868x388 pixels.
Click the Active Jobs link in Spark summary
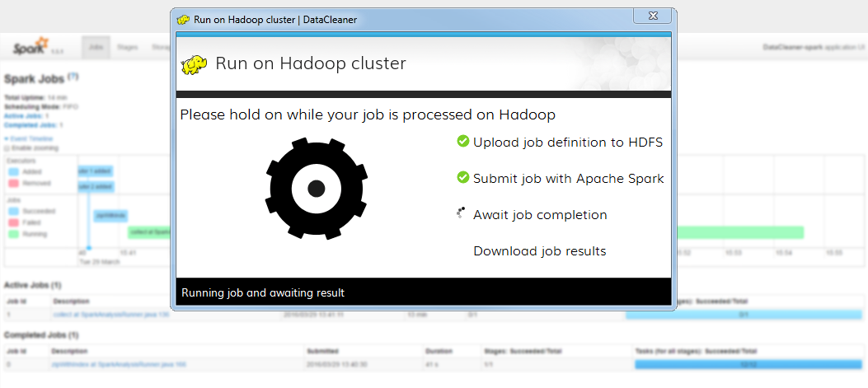(x=22, y=115)
